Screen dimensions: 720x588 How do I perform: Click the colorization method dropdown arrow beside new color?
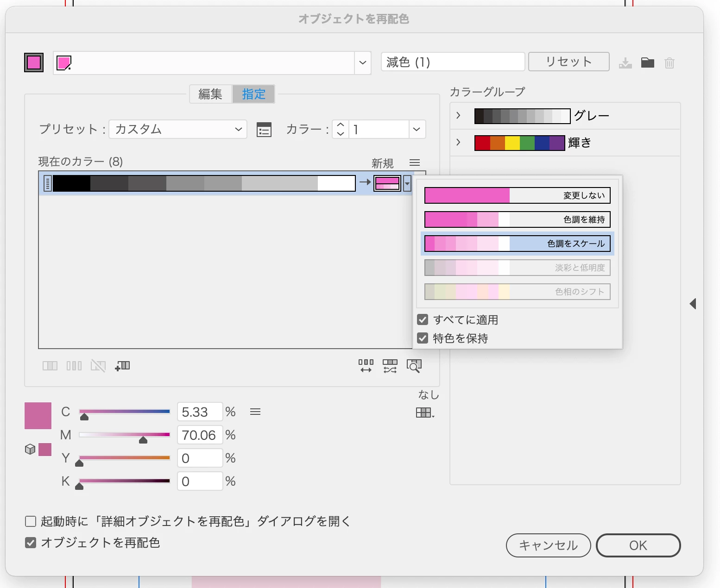pyautogui.click(x=407, y=183)
